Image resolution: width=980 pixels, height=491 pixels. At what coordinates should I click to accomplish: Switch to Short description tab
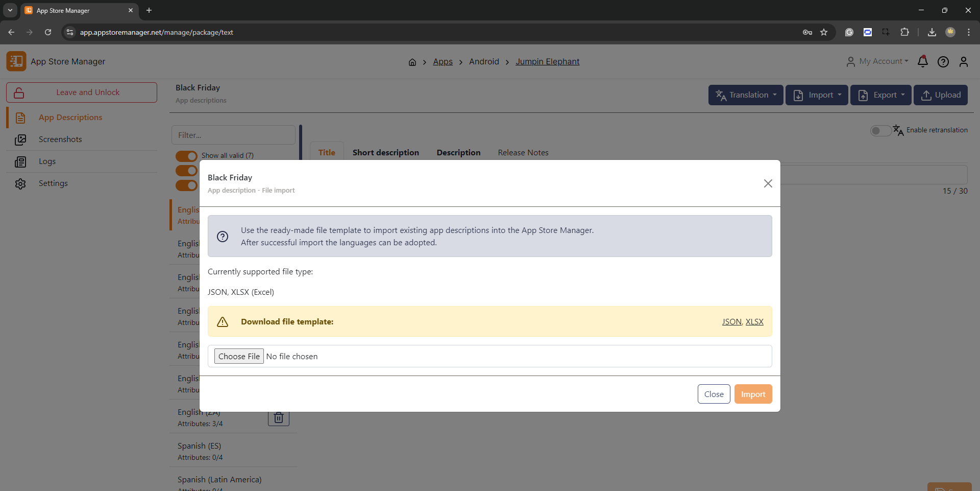pos(385,153)
